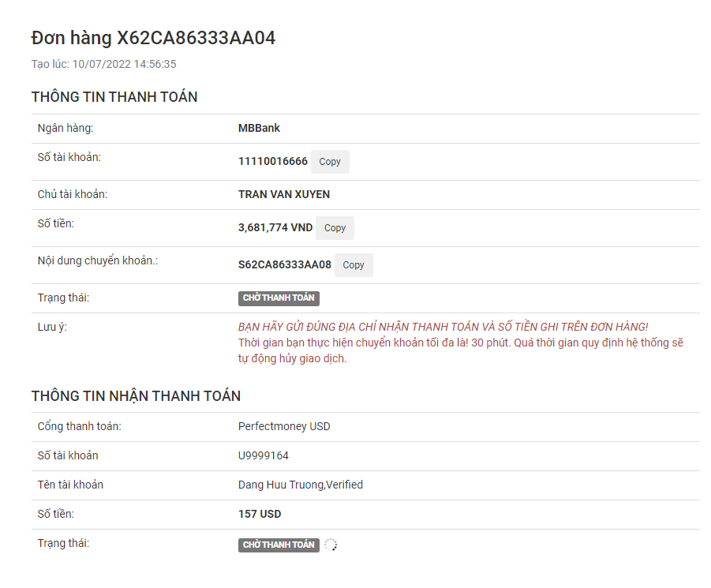
Task: Copy the 3,681,774 VND amount
Action: [x=335, y=228]
